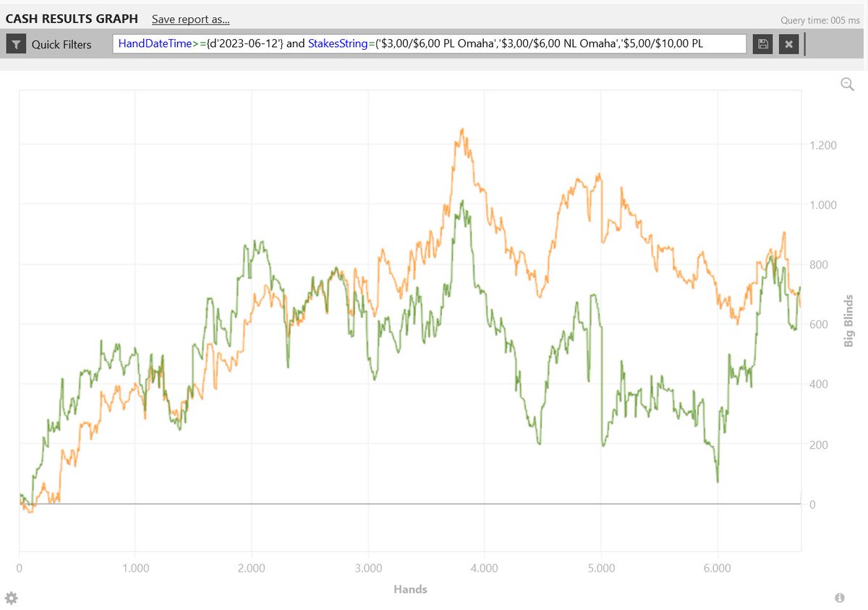Click the 1.000 y-axis value label
This screenshot has width=868, height=610.
click(x=822, y=205)
